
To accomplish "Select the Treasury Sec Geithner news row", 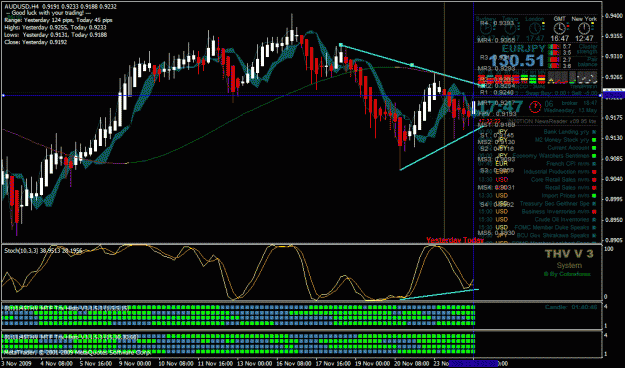I will pos(537,204).
